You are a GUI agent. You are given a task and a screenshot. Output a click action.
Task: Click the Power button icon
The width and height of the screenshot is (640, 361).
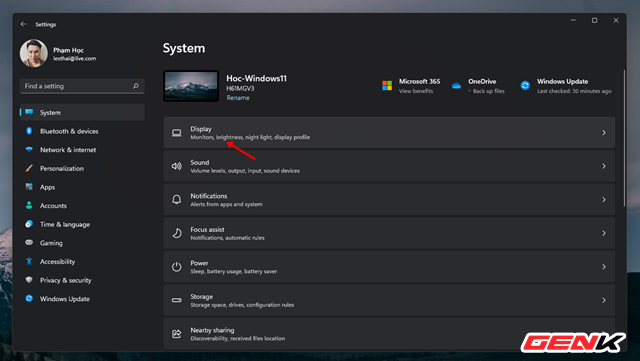pyautogui.click(x=176, y=267)
